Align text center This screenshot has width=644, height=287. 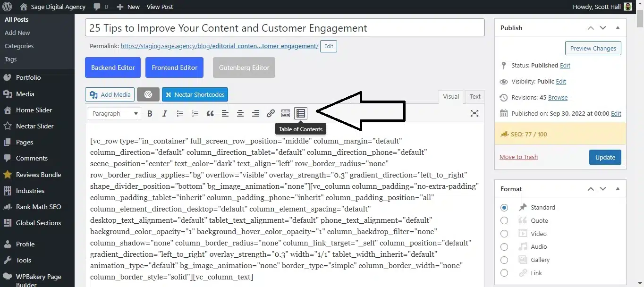(x=240, y=113)
